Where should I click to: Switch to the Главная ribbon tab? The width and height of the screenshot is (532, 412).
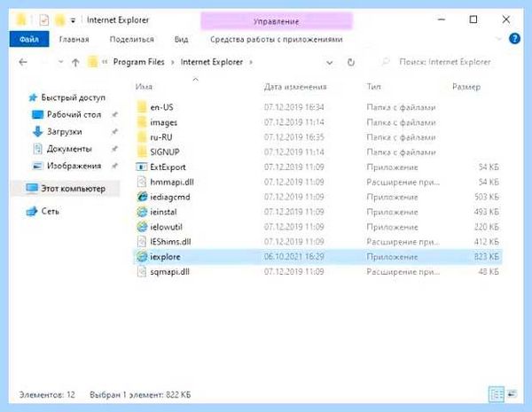pyautogui.click(x=74, y=39)
